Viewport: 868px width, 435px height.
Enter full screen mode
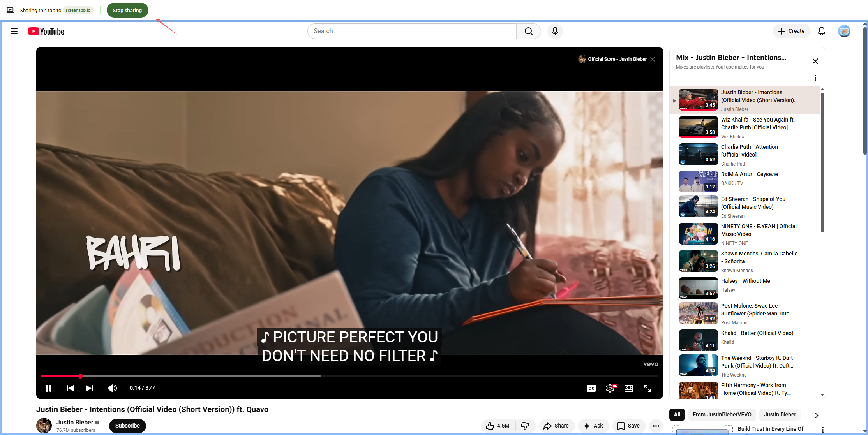pyautogui.click(x=647, y=388)
